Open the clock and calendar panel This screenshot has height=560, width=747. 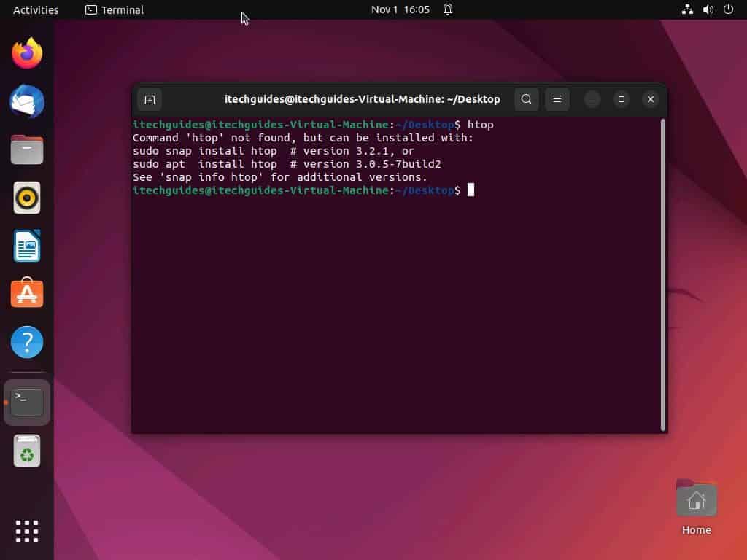click(x=400, y=9)
